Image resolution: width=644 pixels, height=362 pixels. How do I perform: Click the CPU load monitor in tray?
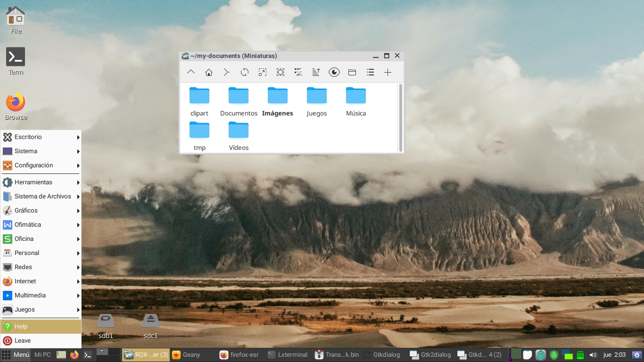click(514, 355)
